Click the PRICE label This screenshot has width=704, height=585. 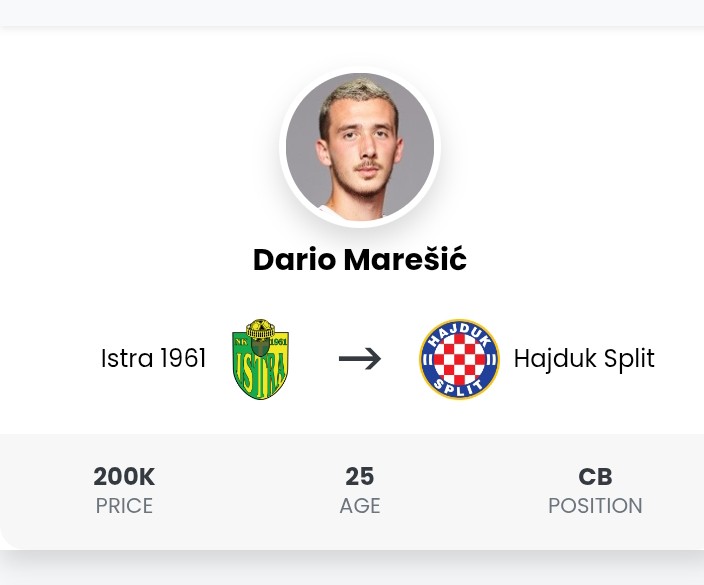click(124, 506)
